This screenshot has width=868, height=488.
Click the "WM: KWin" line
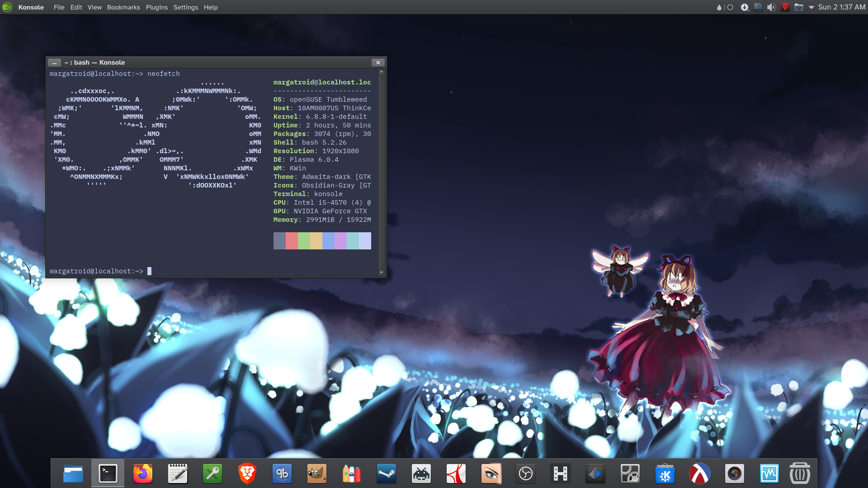(x=290, y=168)
